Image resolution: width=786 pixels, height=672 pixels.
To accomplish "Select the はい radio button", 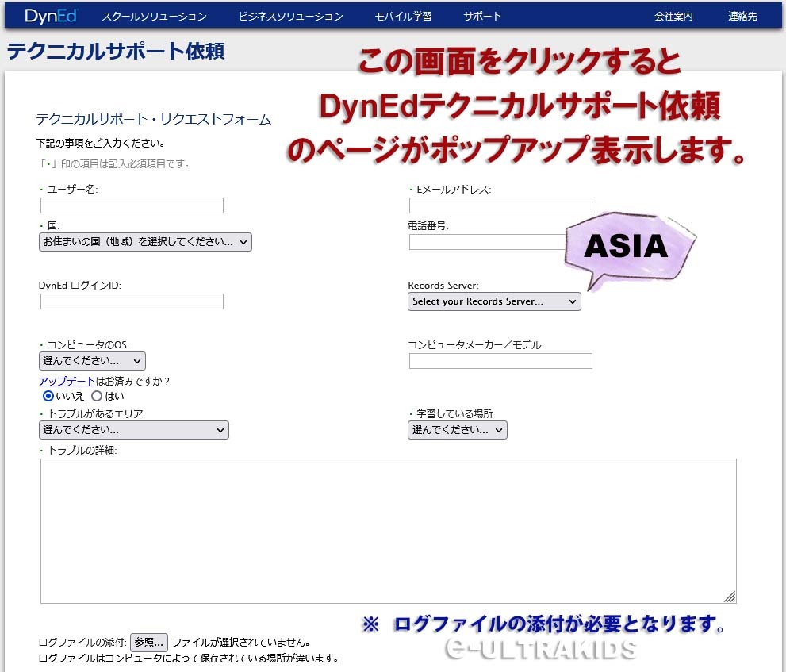I will click(x=97, y=396).
